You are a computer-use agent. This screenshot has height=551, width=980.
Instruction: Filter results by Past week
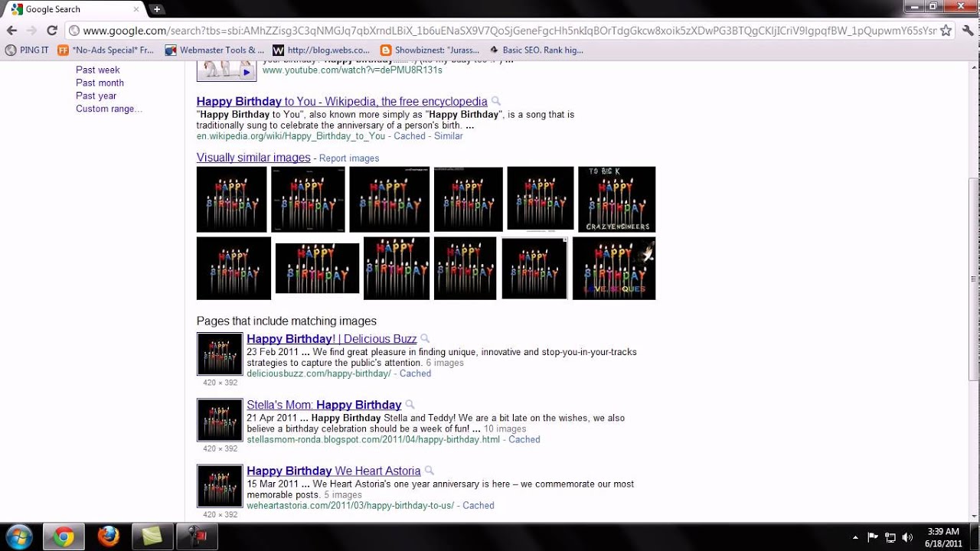(97, 70)
